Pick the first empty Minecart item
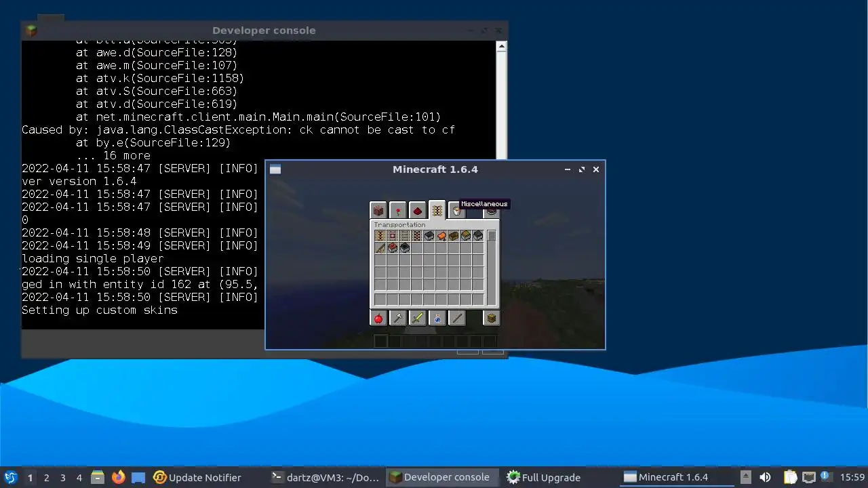The image size is (868, 488). [x=429, y=236]
